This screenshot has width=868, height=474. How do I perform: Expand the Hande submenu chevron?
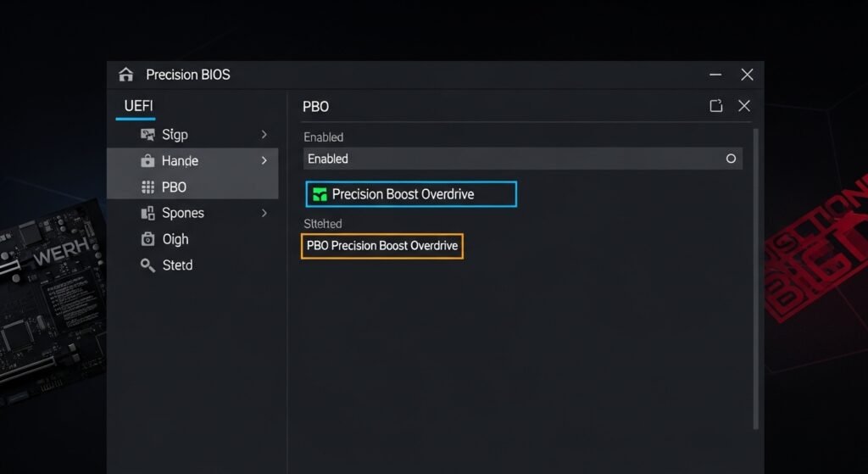coord(264,161)
